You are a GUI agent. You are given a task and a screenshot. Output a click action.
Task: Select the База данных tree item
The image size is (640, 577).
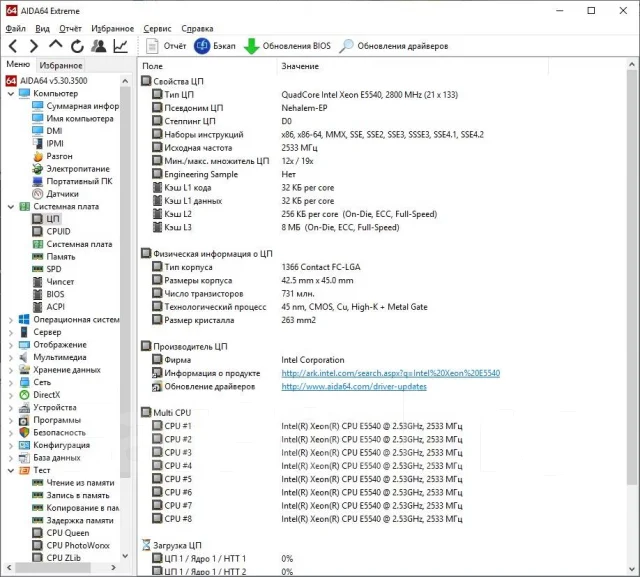(x=50, y=458)
